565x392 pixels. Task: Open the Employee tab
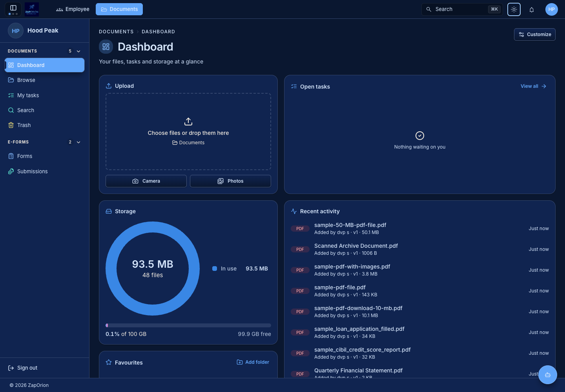[x=73, y=9]
